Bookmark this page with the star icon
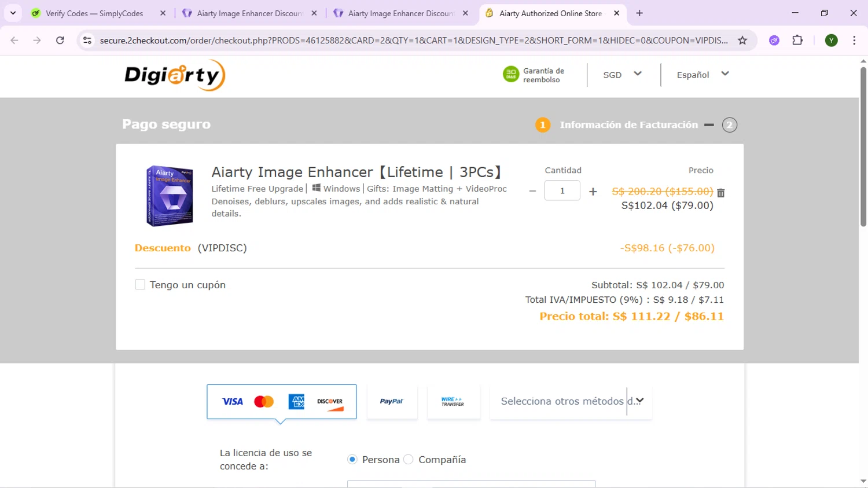The width and height of the screenshot is (868, 488). [x=742, y=41]
